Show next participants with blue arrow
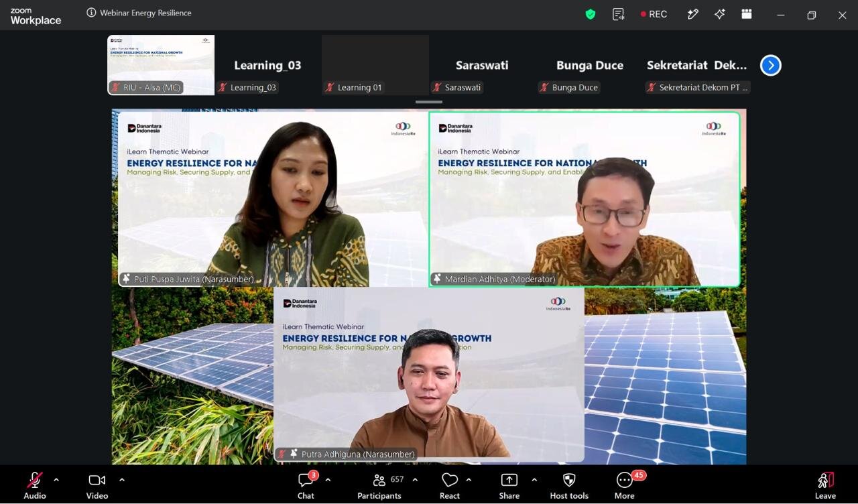This screenshot has width=858, height=504. coord(771,65)
